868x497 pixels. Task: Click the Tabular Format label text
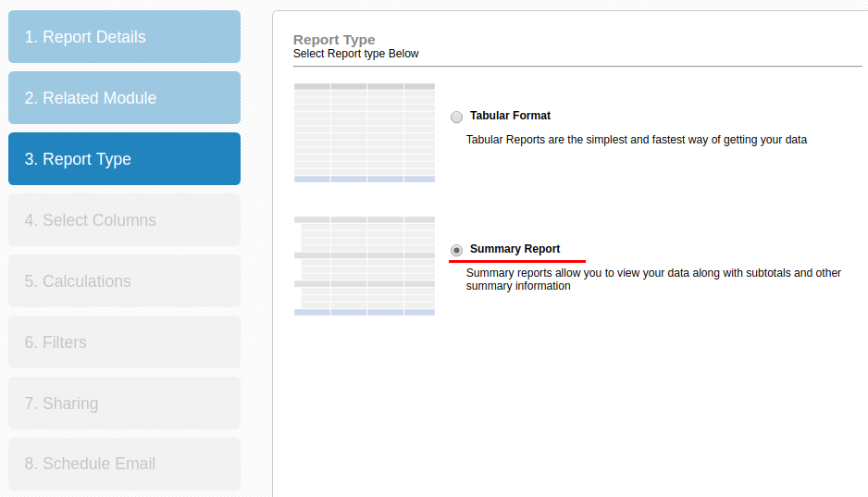coord(510,116)
